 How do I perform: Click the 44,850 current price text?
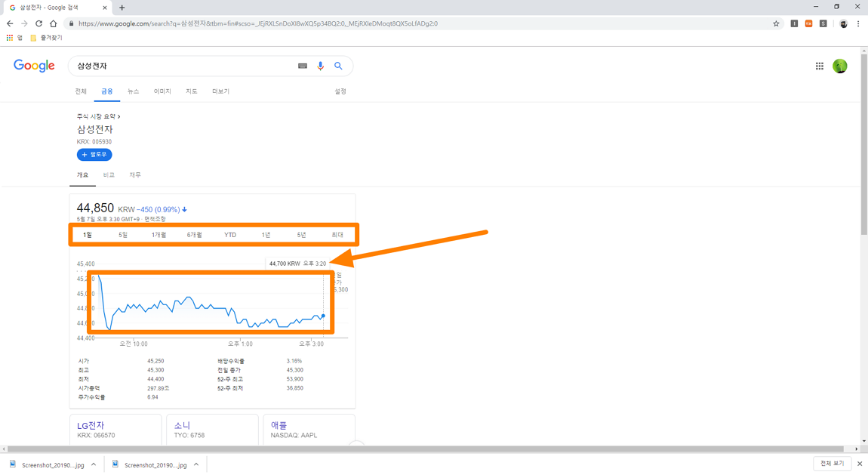[x=95, y=208]
